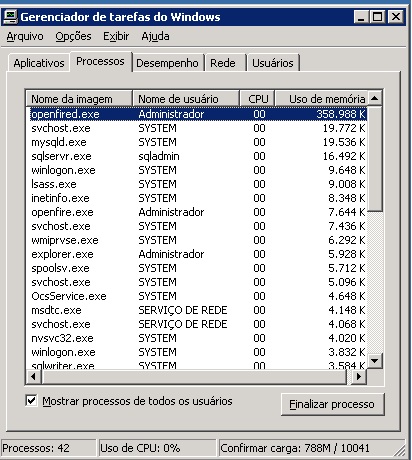The height and width of the screenshot is (460, 412).
Task: Sort by the Uso de memória column header
Action: click(x=321, y=99)
